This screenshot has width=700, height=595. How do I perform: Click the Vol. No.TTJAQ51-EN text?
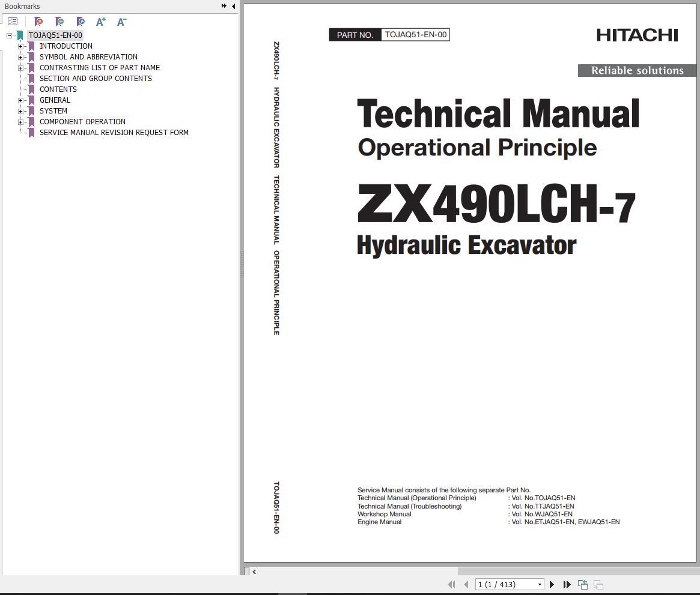[x=543, y=506]
